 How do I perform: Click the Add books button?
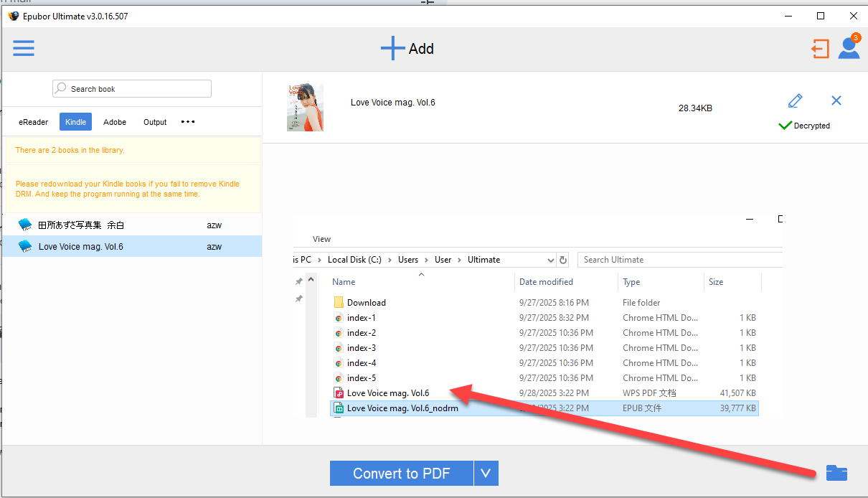pyautogui.click(x=407, y=49)
